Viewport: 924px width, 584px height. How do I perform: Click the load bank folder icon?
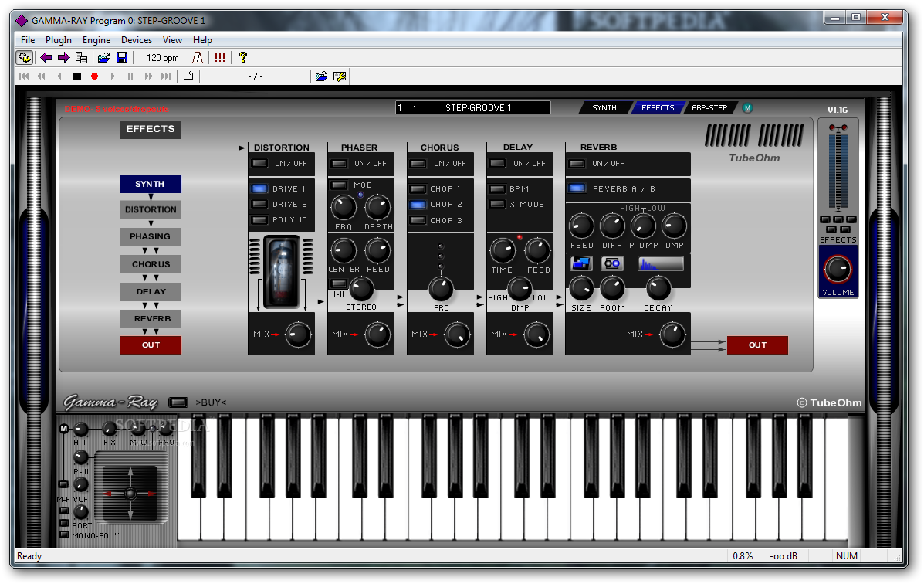click(103, 58)
